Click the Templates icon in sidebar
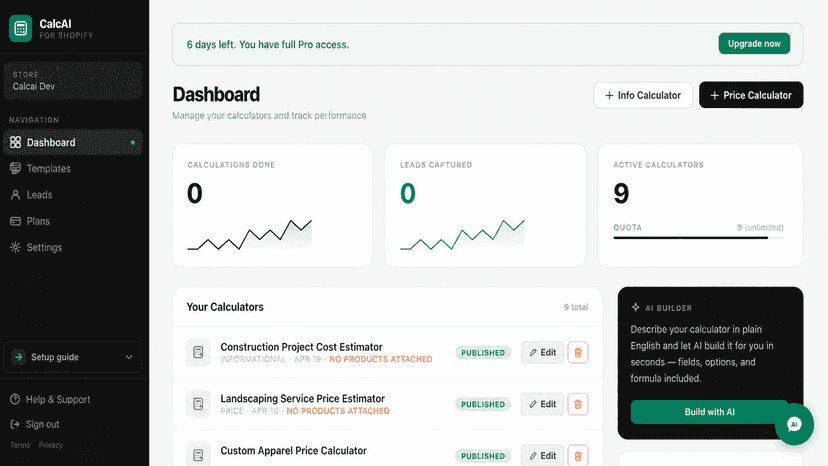This screenshot has width=828, height=466. (15, 168)
